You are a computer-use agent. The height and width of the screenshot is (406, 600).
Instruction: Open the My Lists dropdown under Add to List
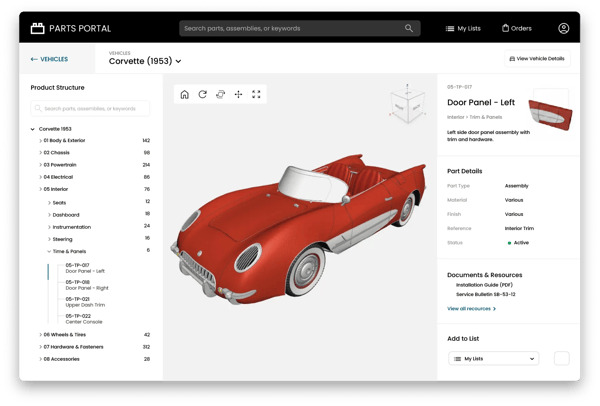[x=493, y=359]
